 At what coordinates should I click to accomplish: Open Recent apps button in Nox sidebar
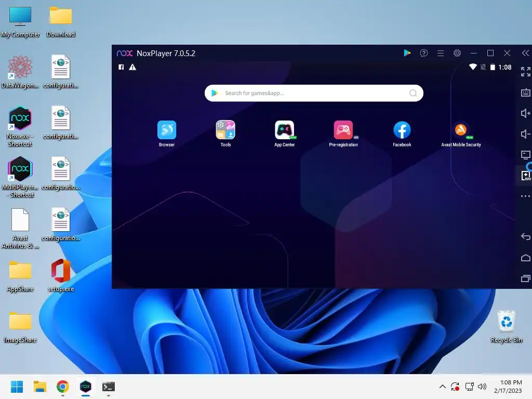[x=525, y=278]
